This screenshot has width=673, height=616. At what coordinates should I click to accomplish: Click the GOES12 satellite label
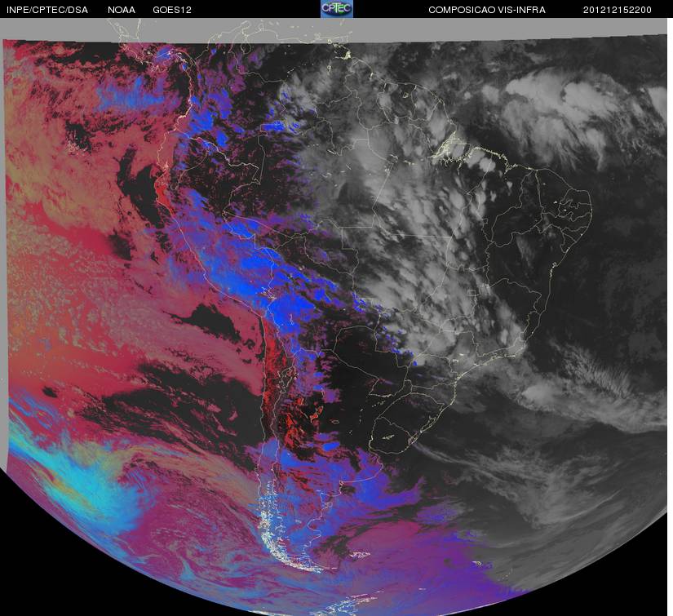(172, 10)
